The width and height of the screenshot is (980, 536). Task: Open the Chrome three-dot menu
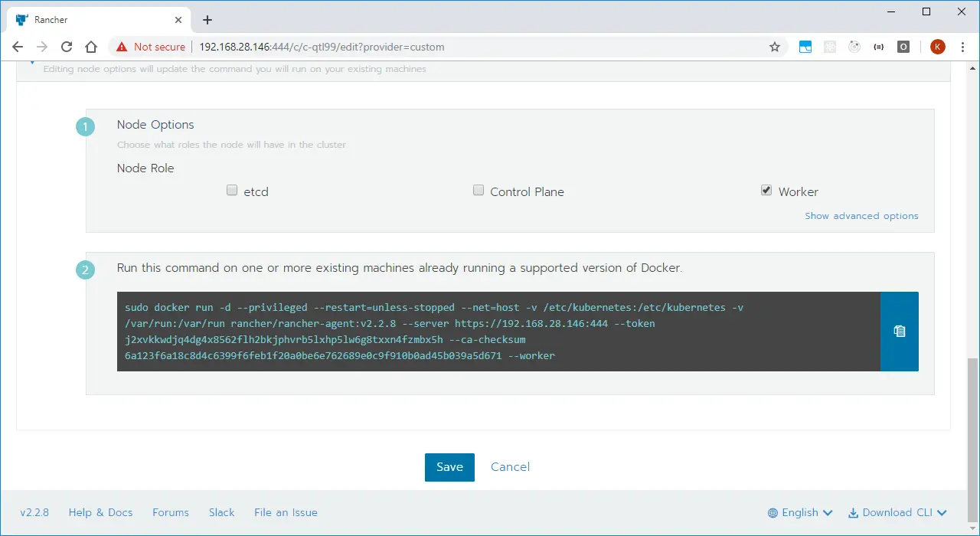coord(961,47)
